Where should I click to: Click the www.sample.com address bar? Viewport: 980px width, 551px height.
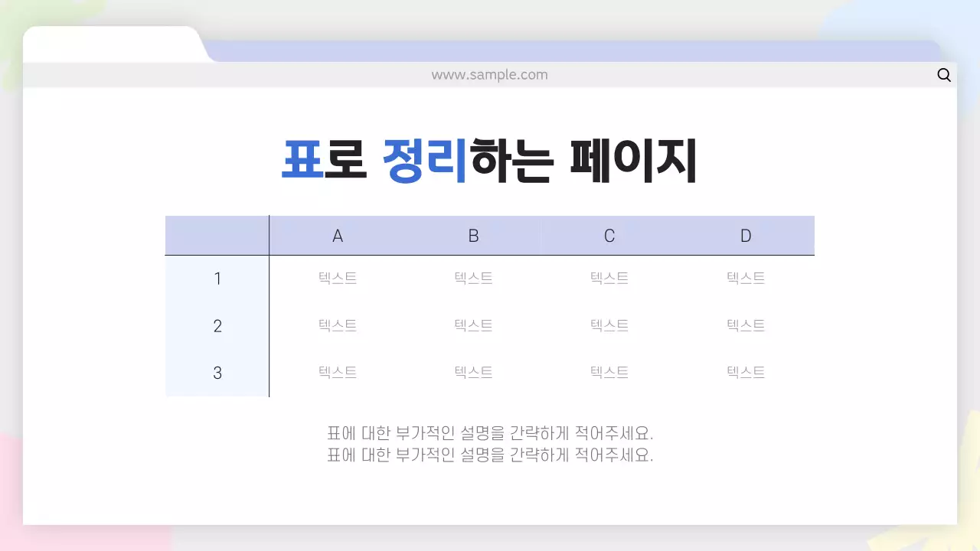490,75
